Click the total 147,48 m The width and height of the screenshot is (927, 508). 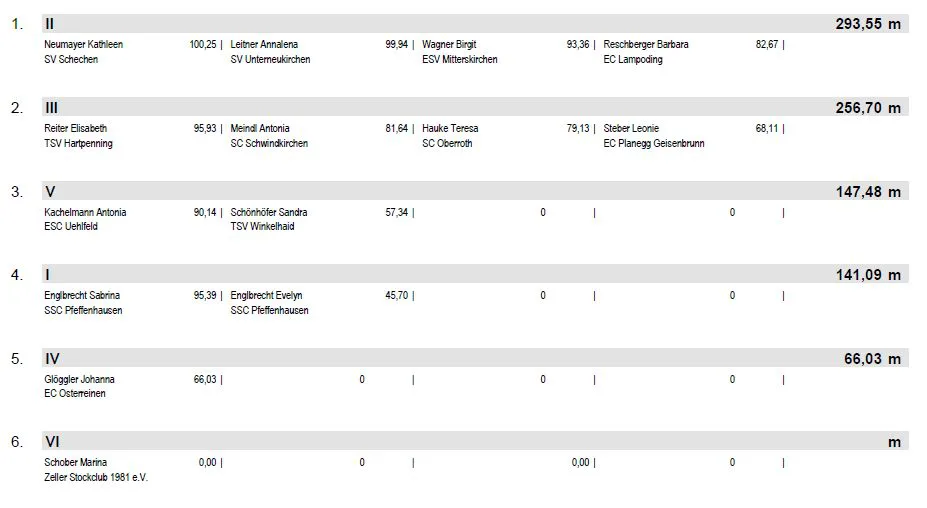(868, 192)
